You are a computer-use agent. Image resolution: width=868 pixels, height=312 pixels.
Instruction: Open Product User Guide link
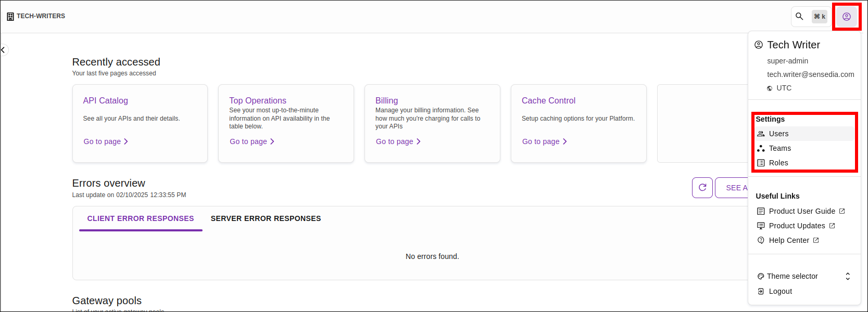click(x=802, y=211)
